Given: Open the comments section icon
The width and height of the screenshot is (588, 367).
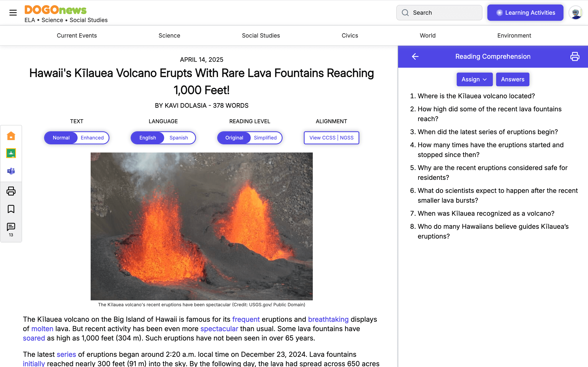Looking at the screenshot, I should pos(11,227).
